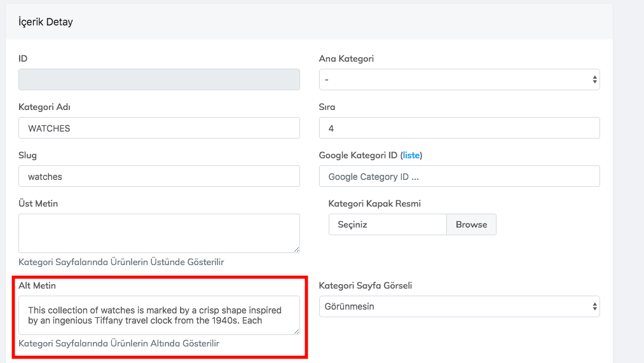
Task: Click the Seçiniz file selection field
Action: click(x=387, y=224)
